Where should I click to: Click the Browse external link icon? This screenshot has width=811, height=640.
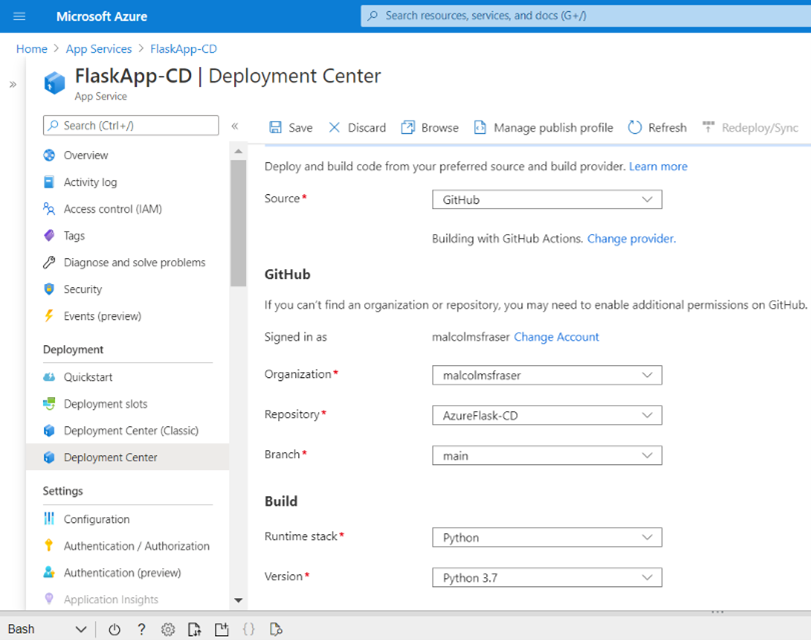tap(408, 127)
